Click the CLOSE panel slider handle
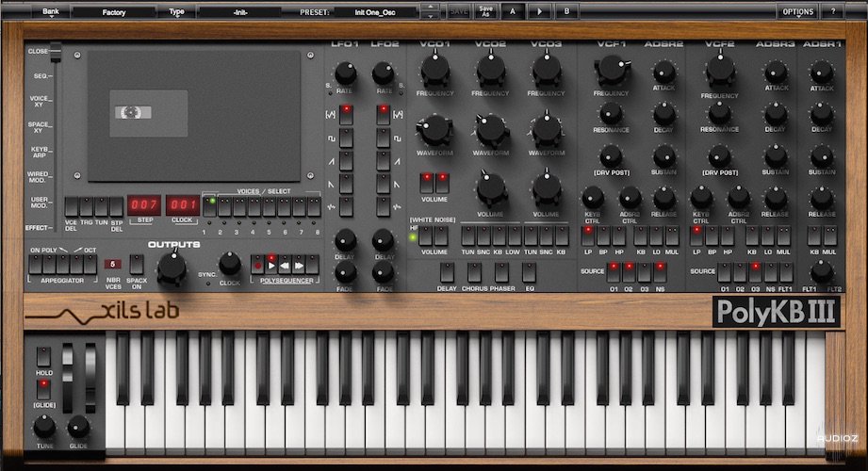This screenshot has width=868, height=471. [56, 52]
